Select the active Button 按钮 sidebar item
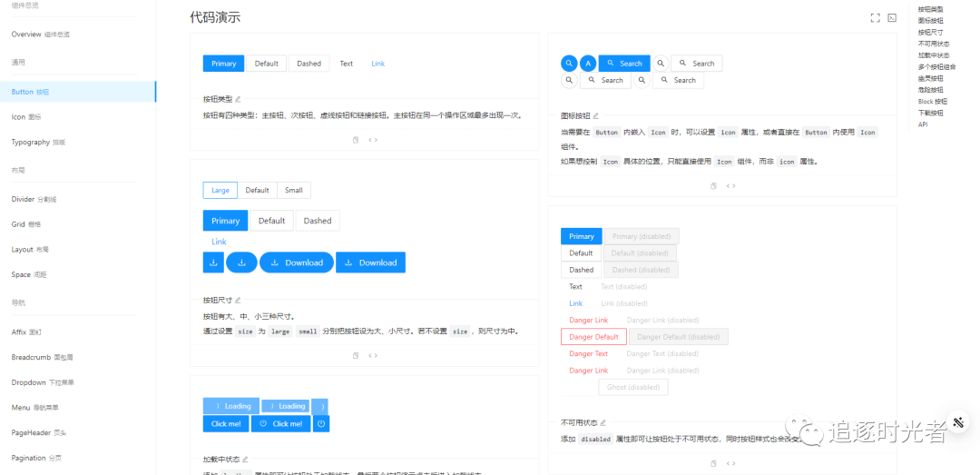Screen dimensions: 980x475 pyautogui.click(x=77, y=92)
